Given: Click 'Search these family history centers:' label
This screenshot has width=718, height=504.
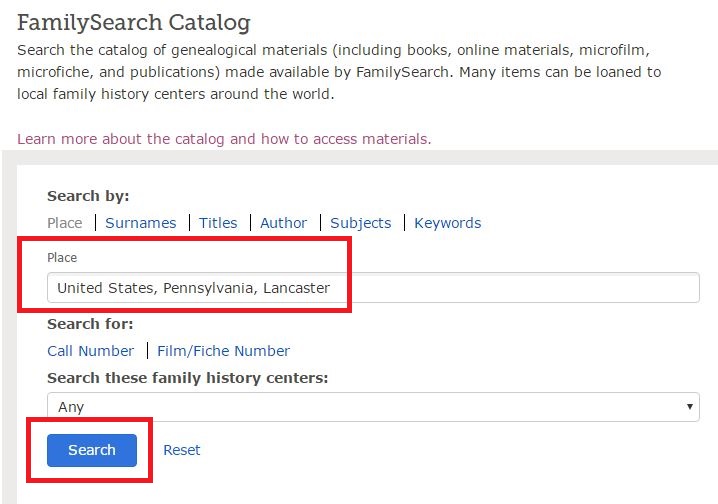Looking at the screenshot, I should coord(188,378).
